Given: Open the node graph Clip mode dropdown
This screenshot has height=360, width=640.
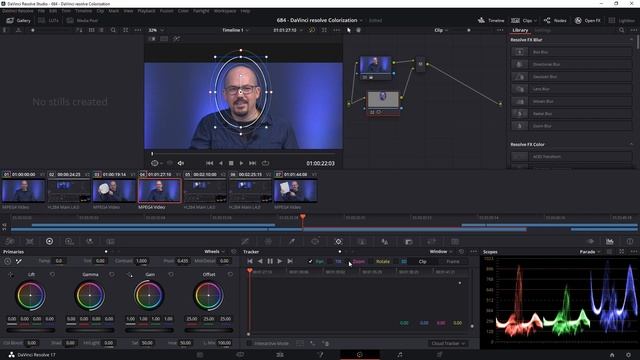Looking at the screenshot, I should (x=441, y=30).
